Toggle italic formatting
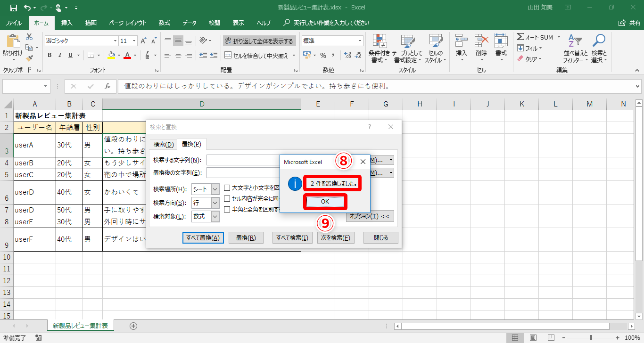Screen dimensions: 644x343 [60, 55]
